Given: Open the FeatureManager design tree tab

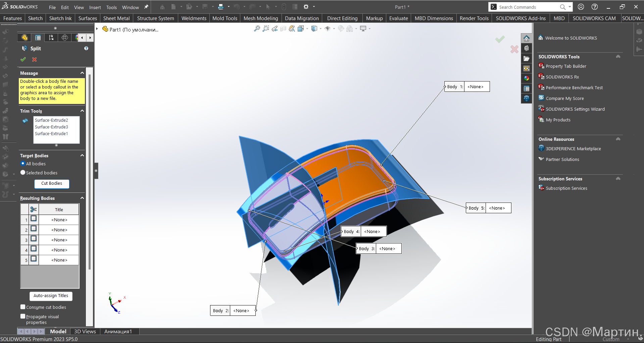Looking at the screenshot, I should [24, 38].
